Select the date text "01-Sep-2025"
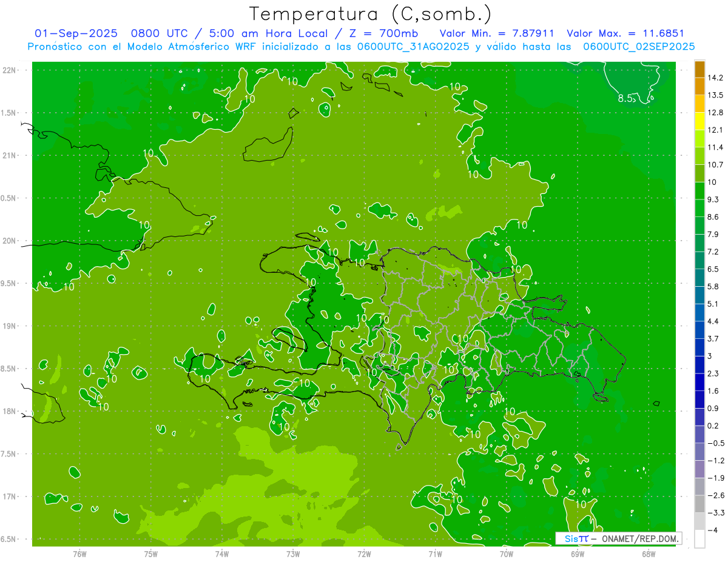728x562 pixels. pyautogui.click(x=76, y=33)
